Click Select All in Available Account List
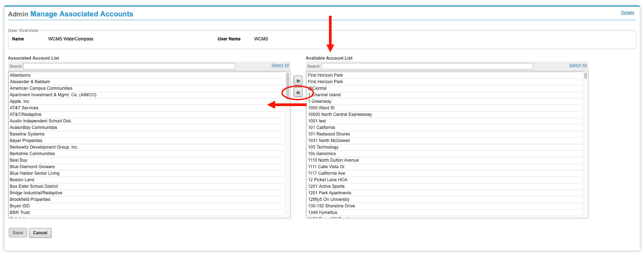Image resolution: width=644 pixels, height=254 pixels. (578, 65)
